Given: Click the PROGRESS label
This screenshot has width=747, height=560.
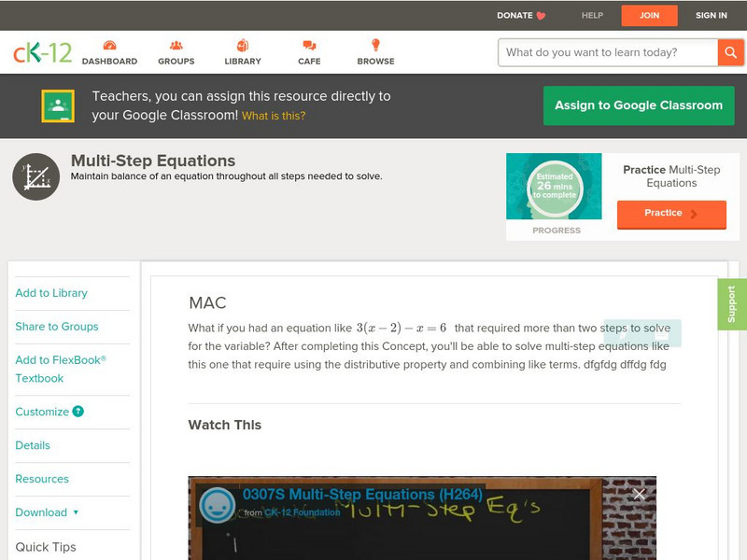Looking at the screenshot, I should coord(557,231).
